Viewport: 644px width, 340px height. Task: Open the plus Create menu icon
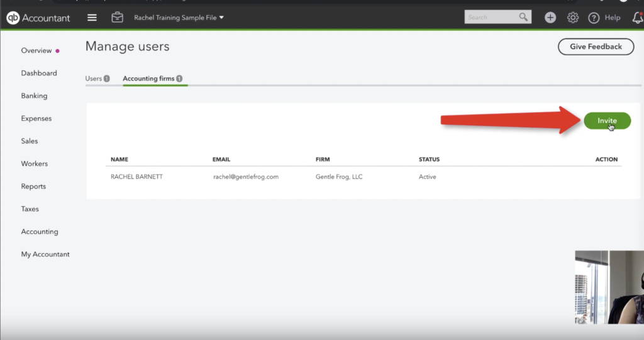pyautogui.click(x=550, y=18)
